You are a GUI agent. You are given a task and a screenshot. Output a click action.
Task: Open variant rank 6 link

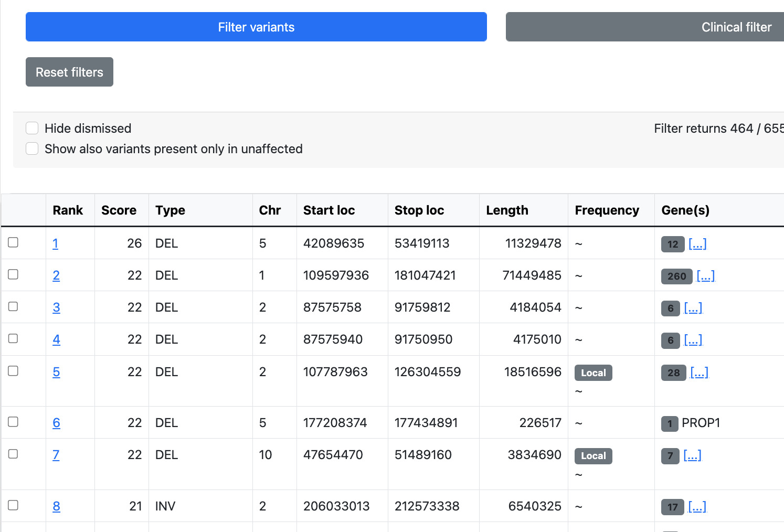(56, 423)
